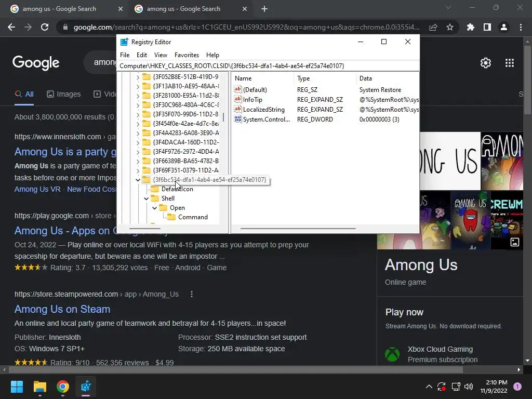Screen dimensions: 532x399
Task: Open the taskbar clock and date
Action: (494, 387)
